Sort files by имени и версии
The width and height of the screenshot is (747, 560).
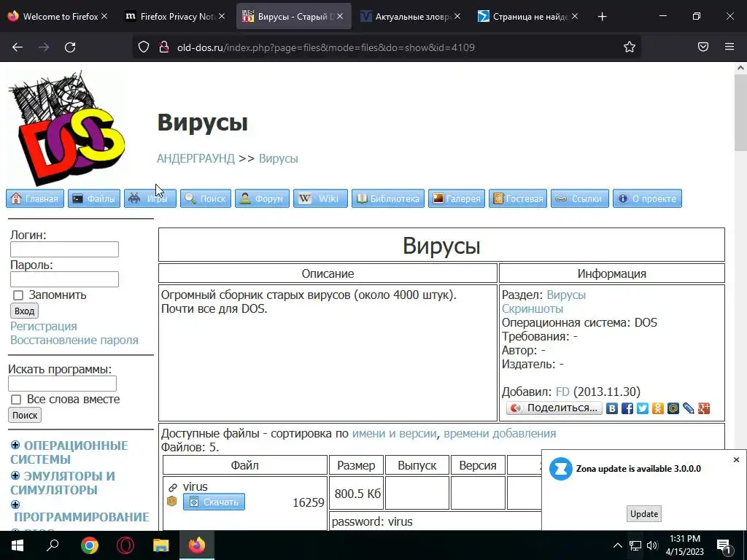click(394, 433)
